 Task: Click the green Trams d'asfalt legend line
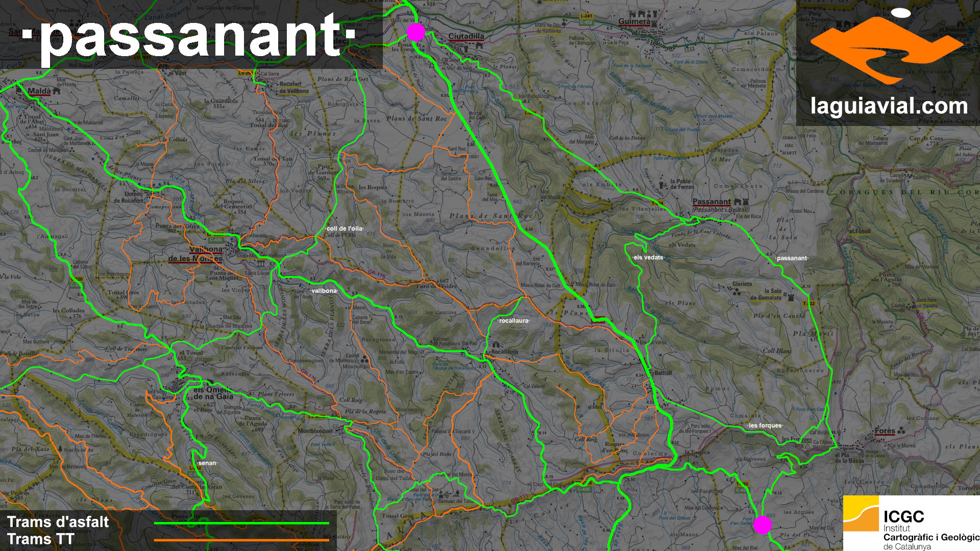(241, 523)
